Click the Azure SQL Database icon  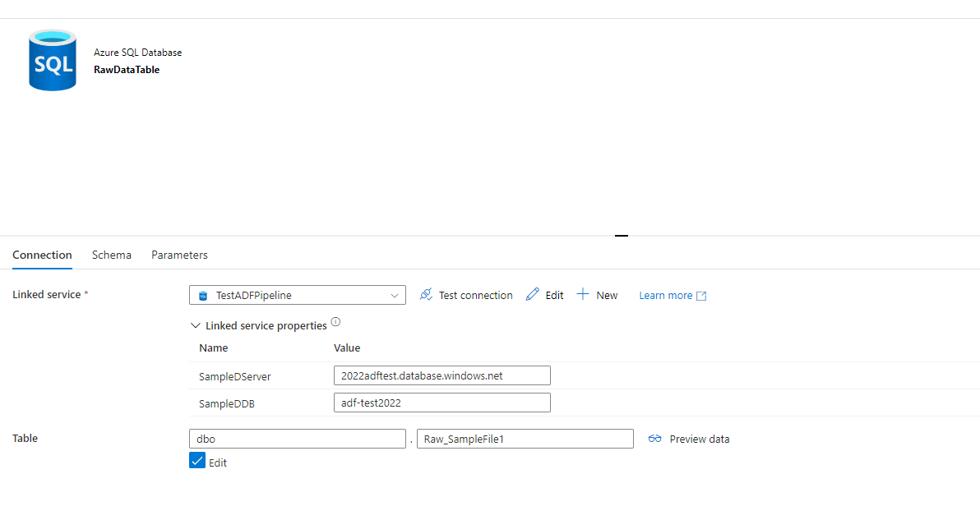53,60
